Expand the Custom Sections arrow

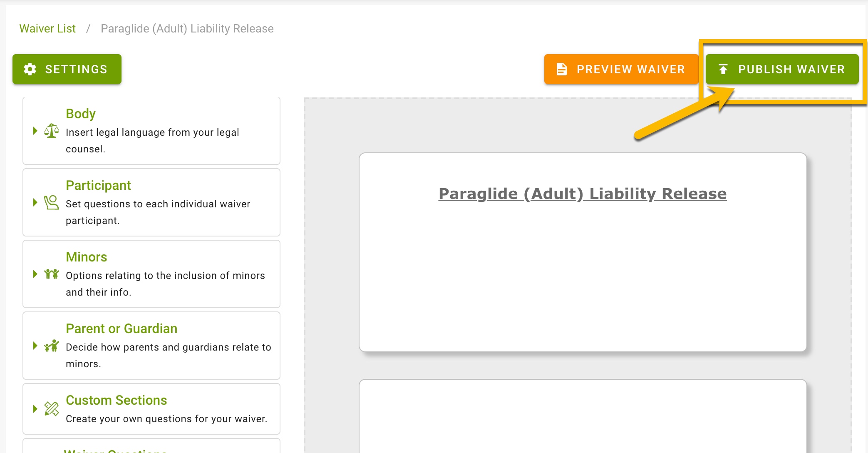click(35, 409)
